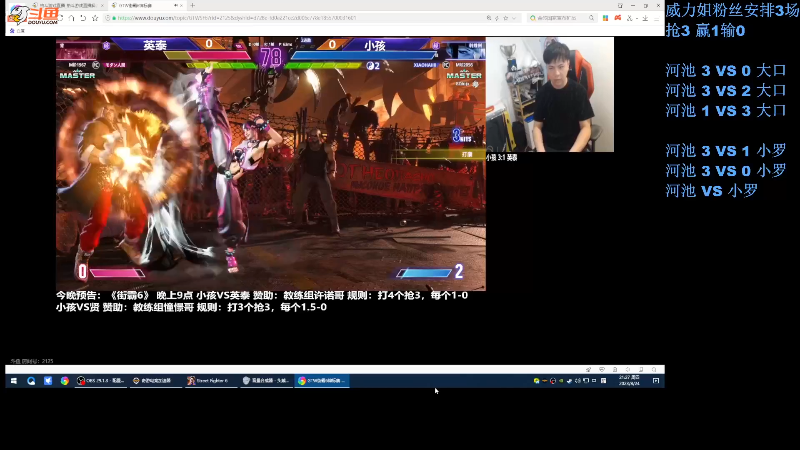Open the browser hamburger menu
This screenshot has height=450, width=800.
[657, 18]
